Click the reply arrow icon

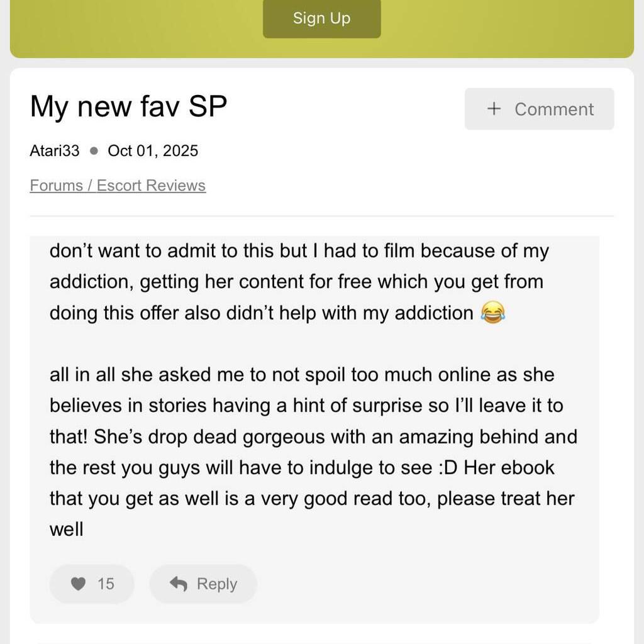(179, 584)
